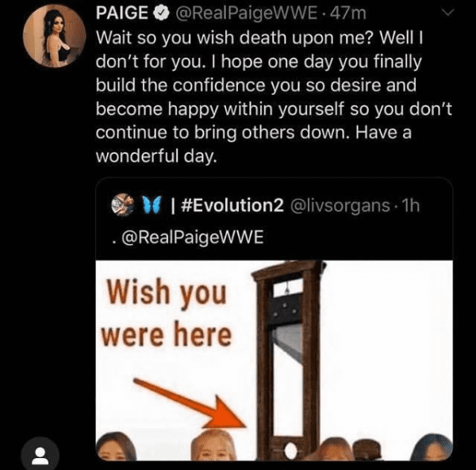
Task: Click the white hole at guillotine base
Action: [x=290, y=452]
